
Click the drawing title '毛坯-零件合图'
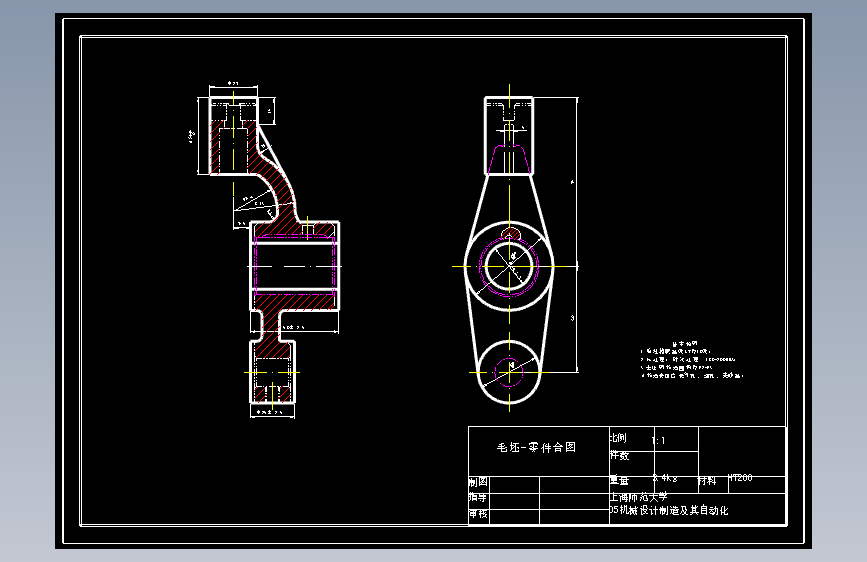pyautogui.click(x=536, y=447)
